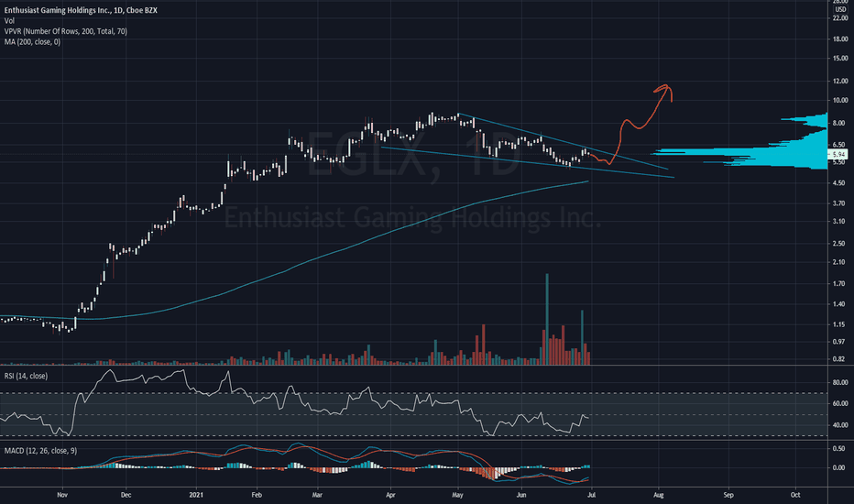Click the current price label 5.94
Screen dimensions: 854x504
(x=838, y=154)
